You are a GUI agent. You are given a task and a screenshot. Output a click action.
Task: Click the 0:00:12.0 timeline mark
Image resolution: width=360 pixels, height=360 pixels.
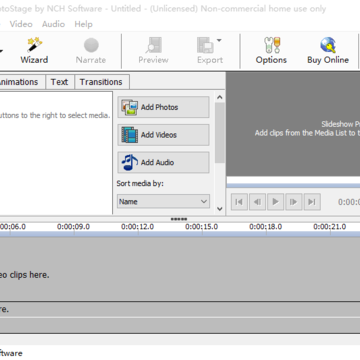point(138,227)
